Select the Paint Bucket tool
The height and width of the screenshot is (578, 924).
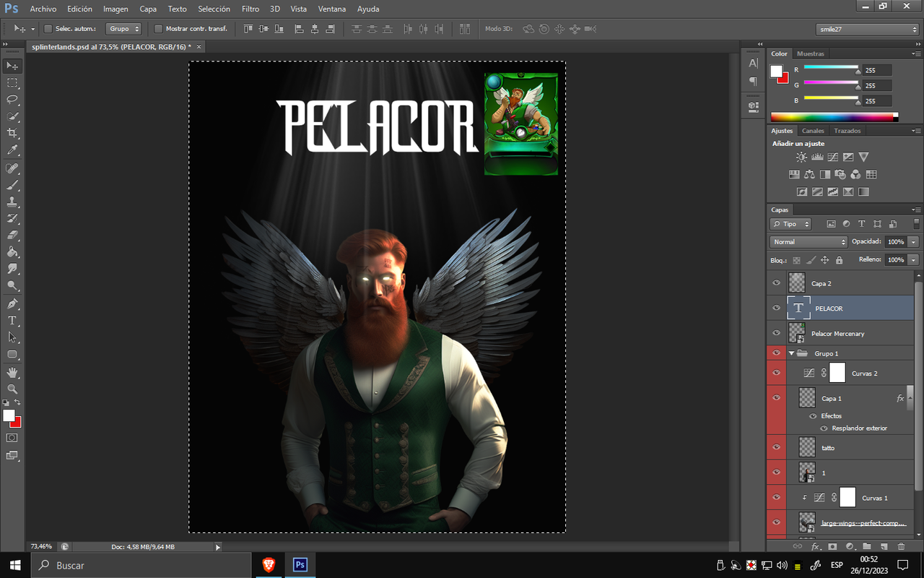pos(12,252)
